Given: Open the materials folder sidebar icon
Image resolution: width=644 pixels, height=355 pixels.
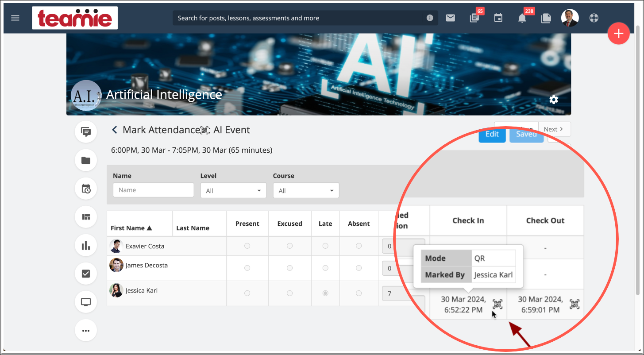Looking at the screenshot, I should click(x=86, y=160).
